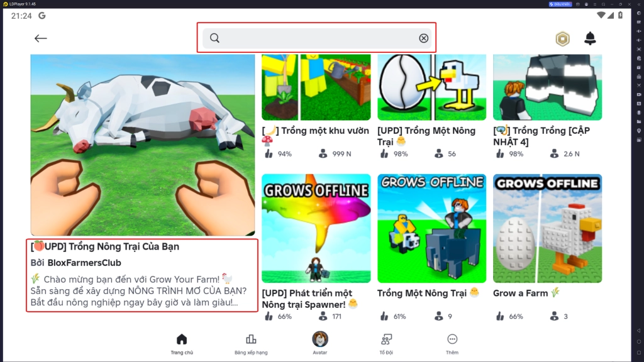Screen dimensions: 644x362
Task: Open the Robux balance icon
Action: [562, 38]
